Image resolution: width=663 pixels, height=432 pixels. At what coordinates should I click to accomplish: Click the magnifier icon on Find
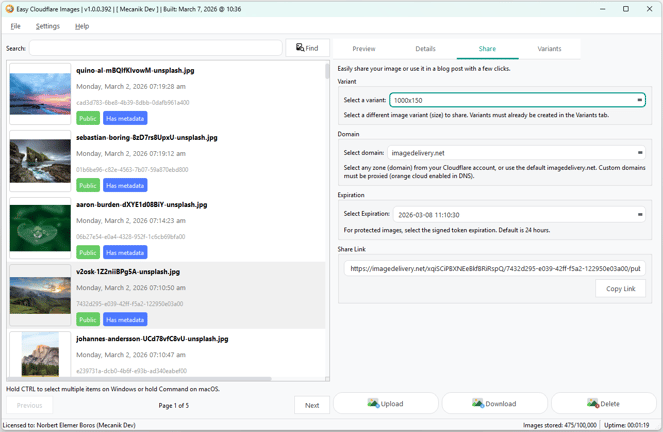click(300, 47)
